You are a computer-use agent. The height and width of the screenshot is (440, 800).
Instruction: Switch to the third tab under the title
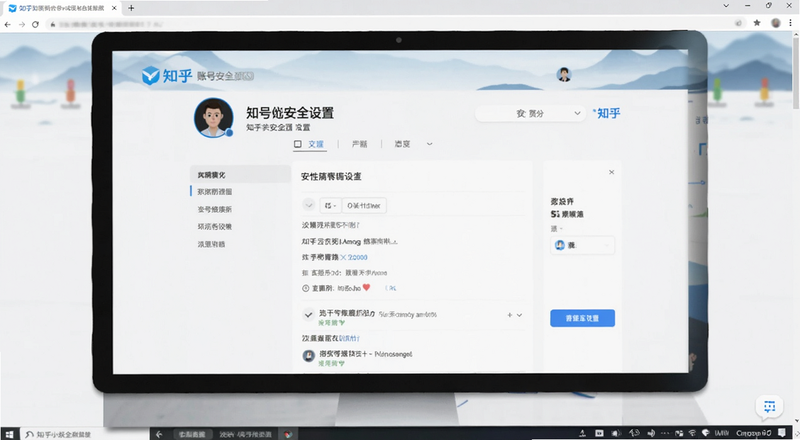click(x=402, y=144)
